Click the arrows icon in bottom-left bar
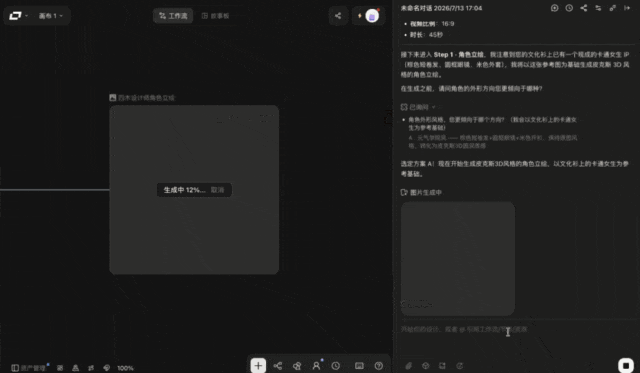The image size is (640, 373). [x=91, y=368]
